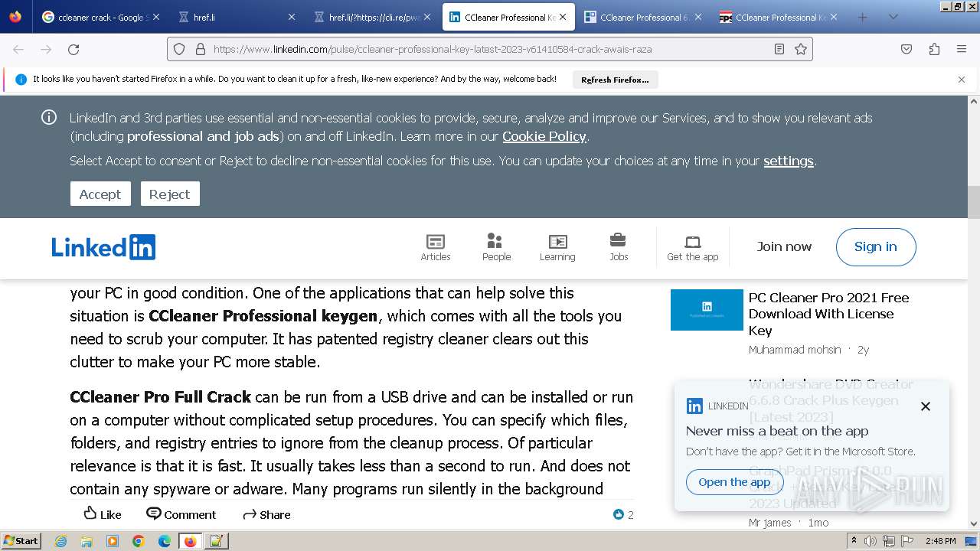The width and height of the screenshot is (980, 551).
Task: Go back to previous page
Action: click(18, 49)
